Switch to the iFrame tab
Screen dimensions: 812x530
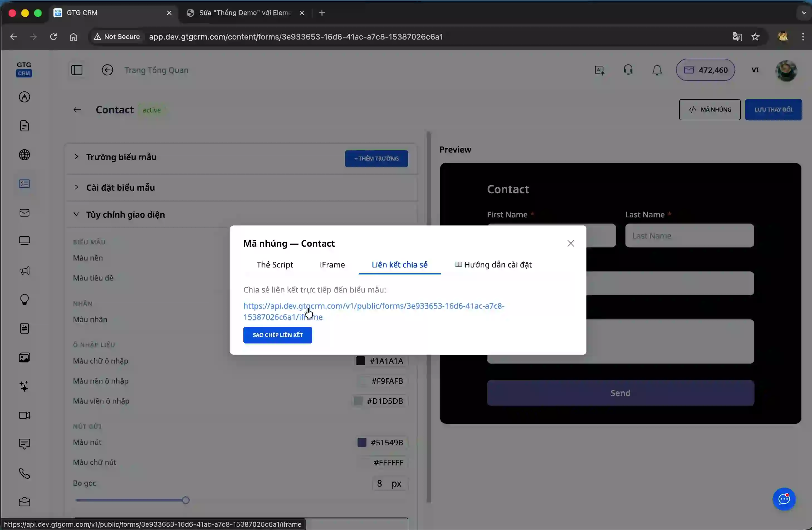coord(332,265)
